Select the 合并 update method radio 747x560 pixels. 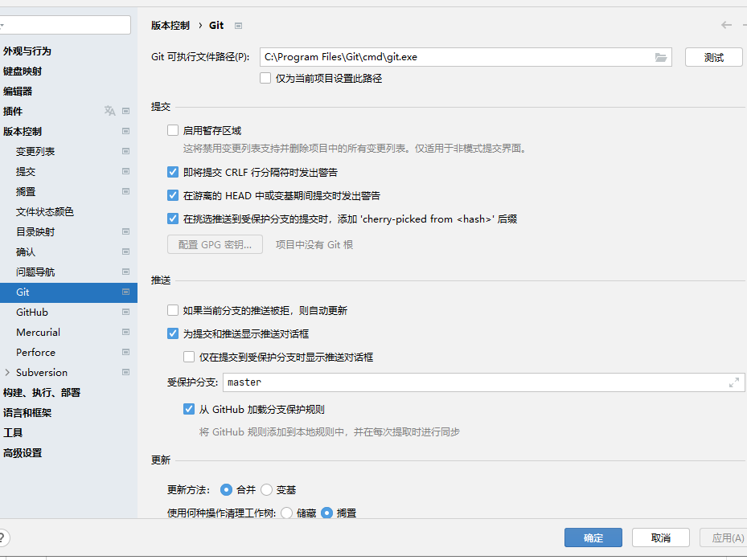[x=226, y=489]
